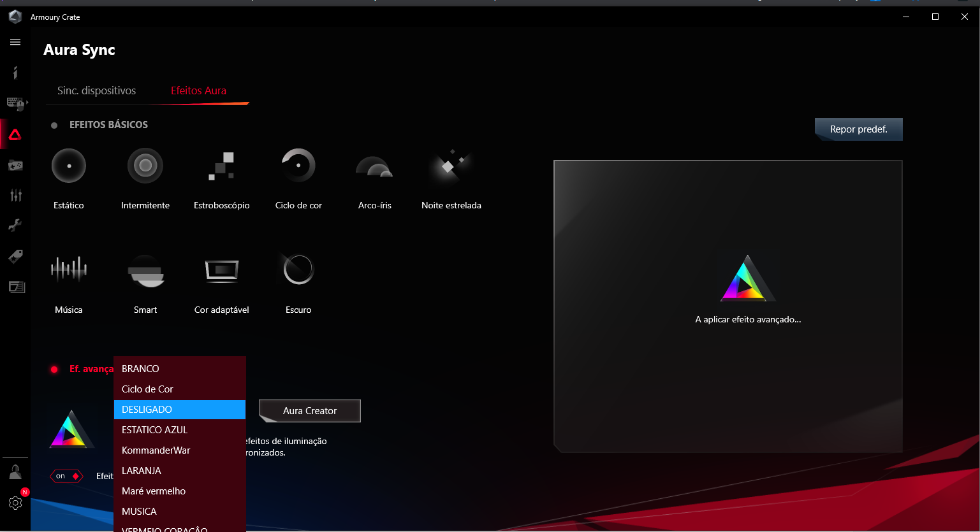Choose Maré vermelho from the dropdown list
This screenshot has height=532, width=980.
[180, 491]
